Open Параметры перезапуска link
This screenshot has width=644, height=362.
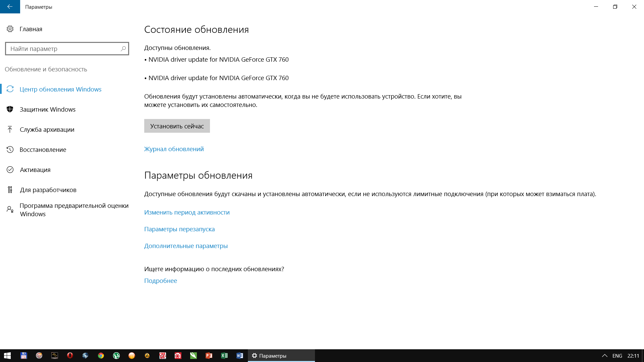click(x=179, y=229)
